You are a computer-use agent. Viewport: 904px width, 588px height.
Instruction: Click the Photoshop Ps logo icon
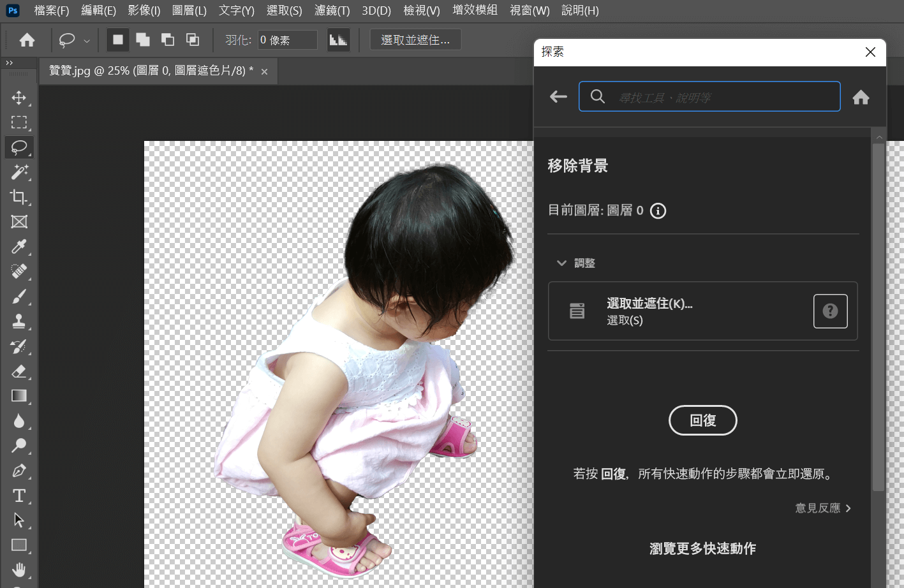click(12, 10)
